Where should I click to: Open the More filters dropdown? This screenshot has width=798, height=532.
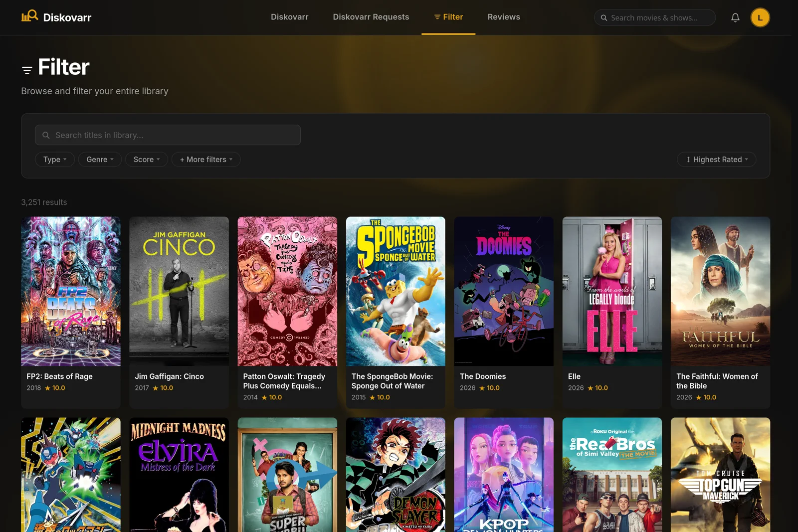tap(206, 160)
